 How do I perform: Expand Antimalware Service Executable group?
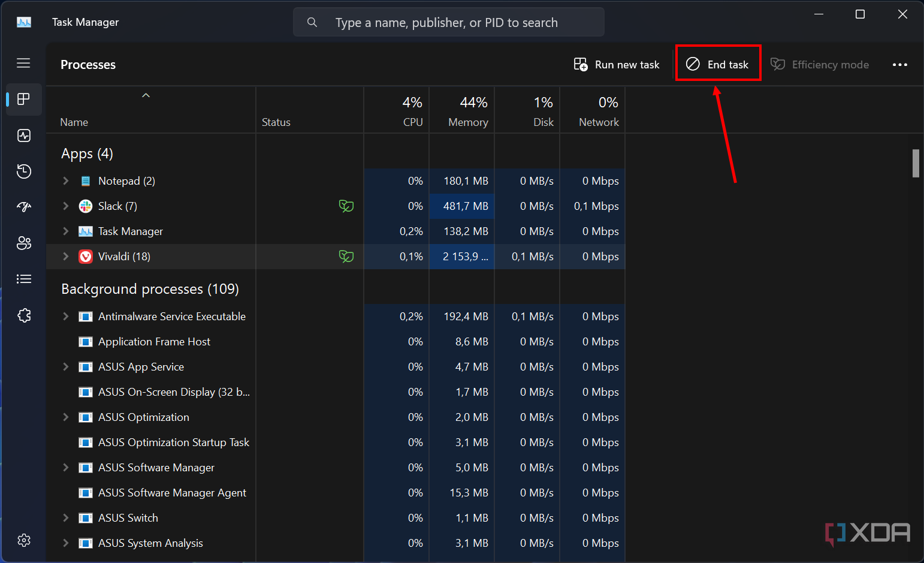coord(66,317)
